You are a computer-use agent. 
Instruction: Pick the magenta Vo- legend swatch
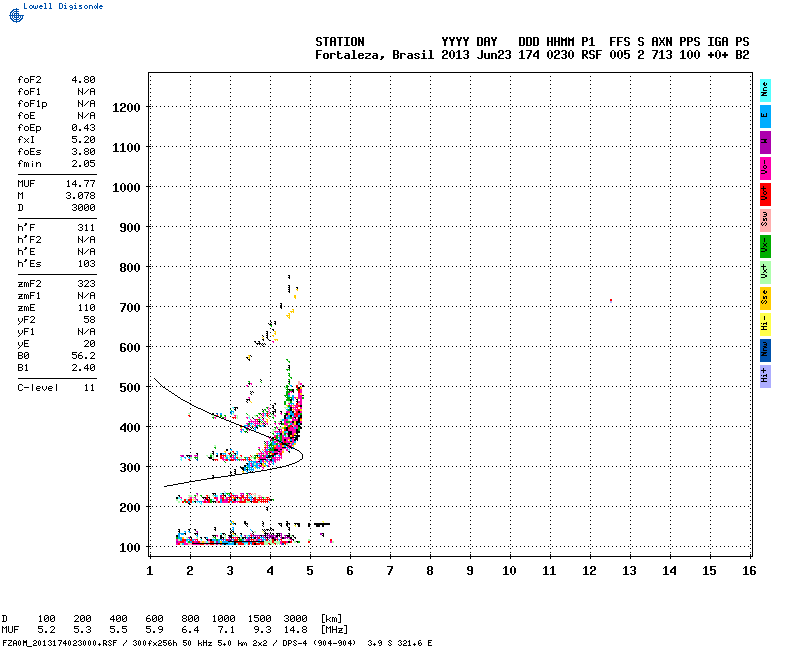(765, 168)
